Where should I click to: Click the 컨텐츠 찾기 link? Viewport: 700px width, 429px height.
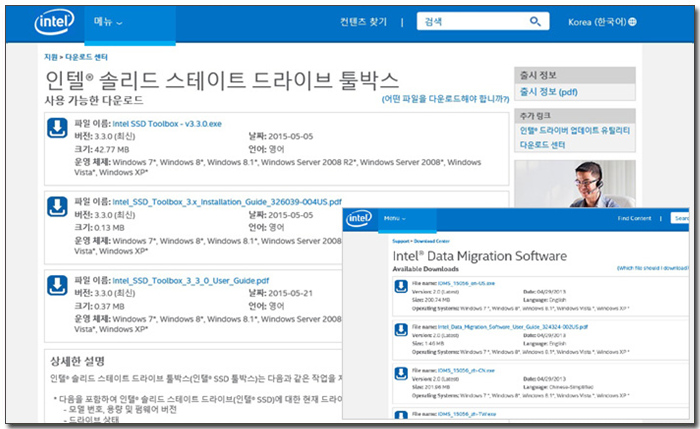(x=363, y=21)
